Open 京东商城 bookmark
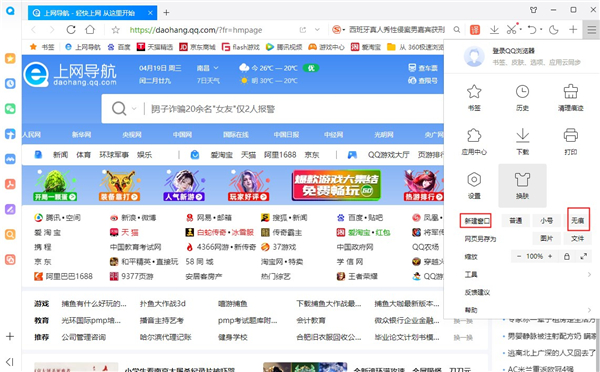This screenshot has height=372, width=600. [x=197, y=47]
